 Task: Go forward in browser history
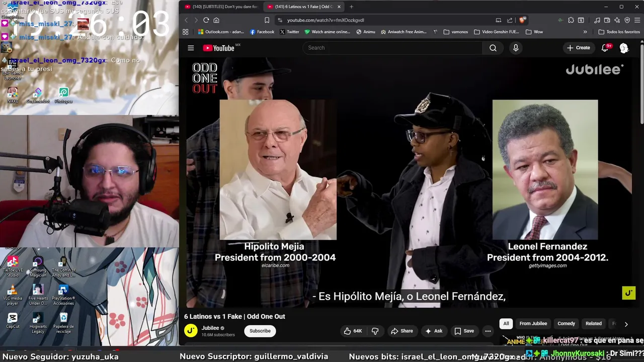(x=196, y=20)
